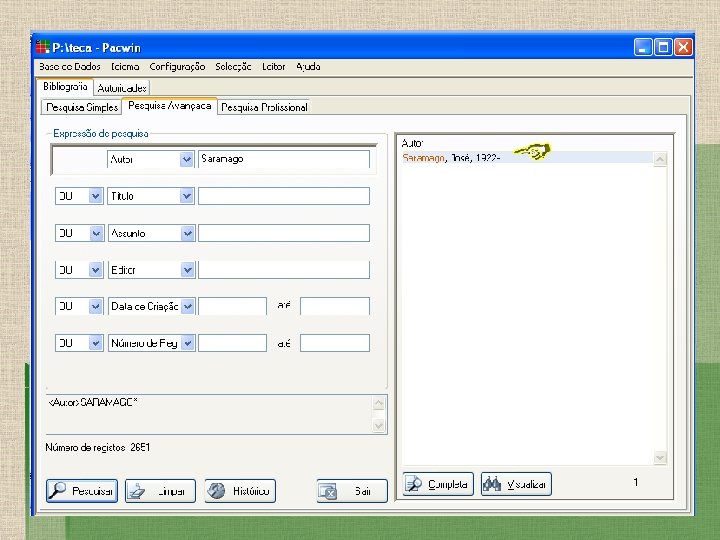Click the Número de Registo end field
720x540 pixels.
(335, 343)
